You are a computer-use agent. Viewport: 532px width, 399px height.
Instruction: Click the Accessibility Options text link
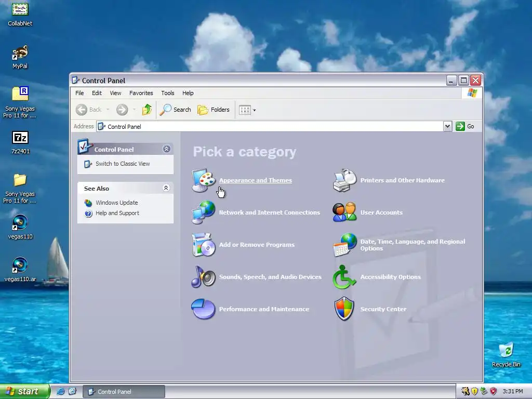[391, 277]
